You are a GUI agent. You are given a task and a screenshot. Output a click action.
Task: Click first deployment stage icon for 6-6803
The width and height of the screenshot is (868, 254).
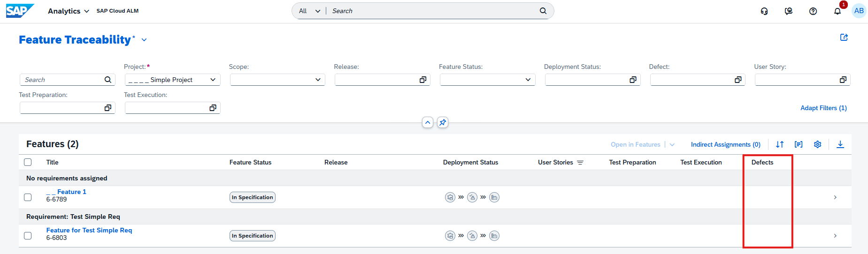pyautogui.click(x=450, y=236)
